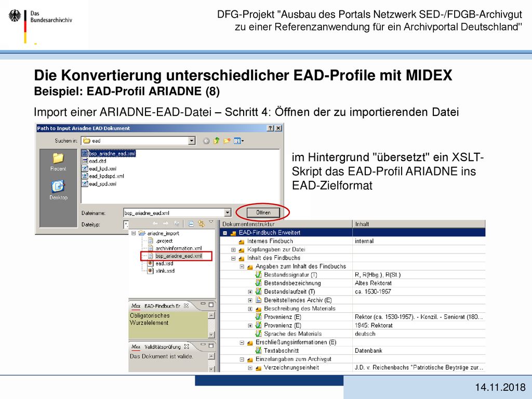Select file ead_kpd.xml in file list

pos(99,168)
